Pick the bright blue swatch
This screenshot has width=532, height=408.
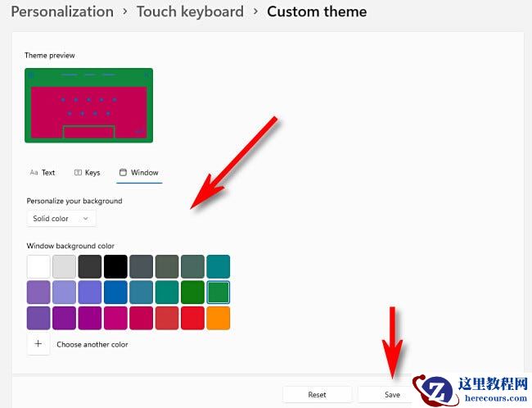coord(115,292)
